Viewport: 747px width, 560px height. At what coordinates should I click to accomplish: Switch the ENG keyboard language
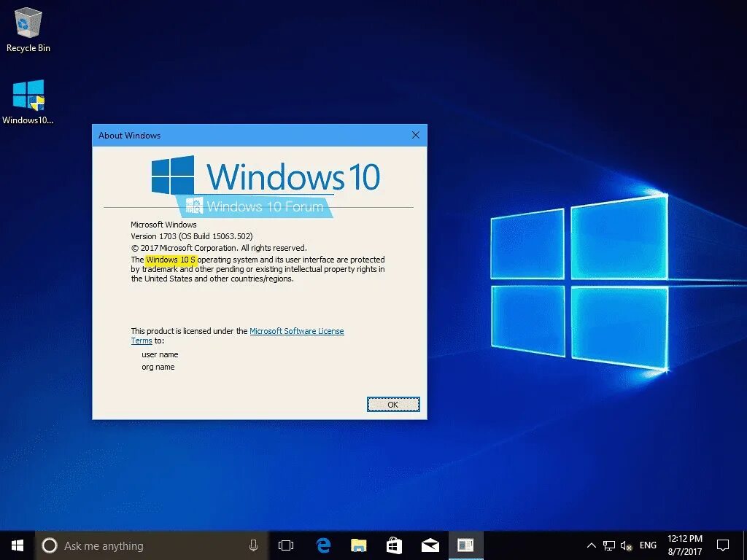647,545
